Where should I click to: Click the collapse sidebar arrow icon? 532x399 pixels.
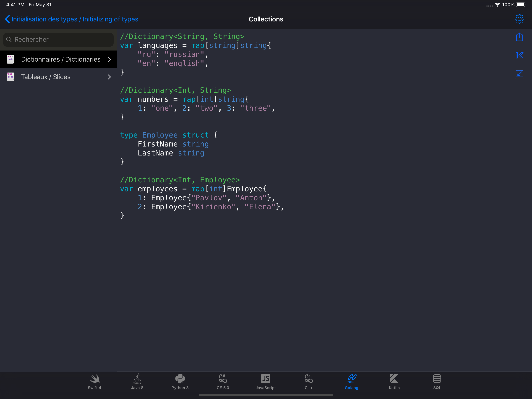tap(519, 55)
